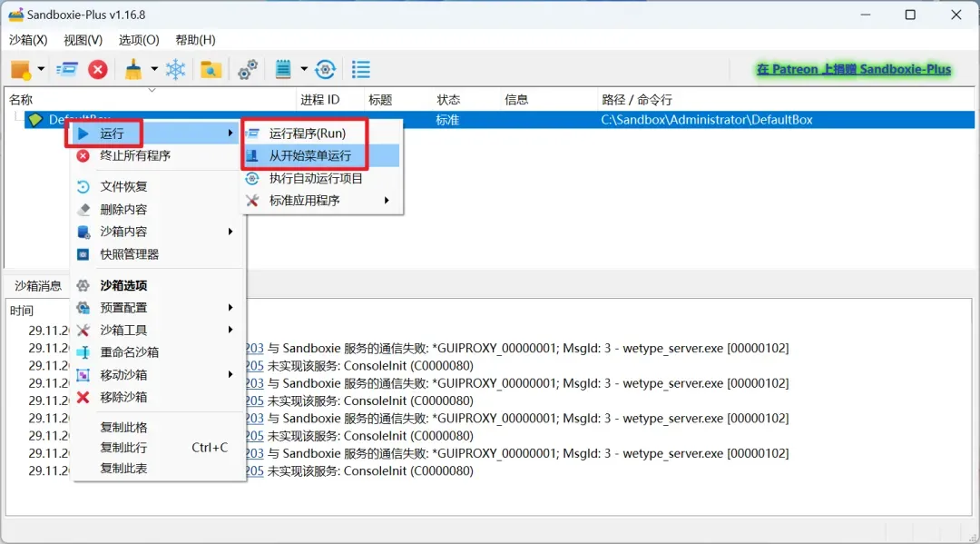Open 移动沙箱 menu entry
Viewport: 980px width, 544px height.
click(156, 374)
